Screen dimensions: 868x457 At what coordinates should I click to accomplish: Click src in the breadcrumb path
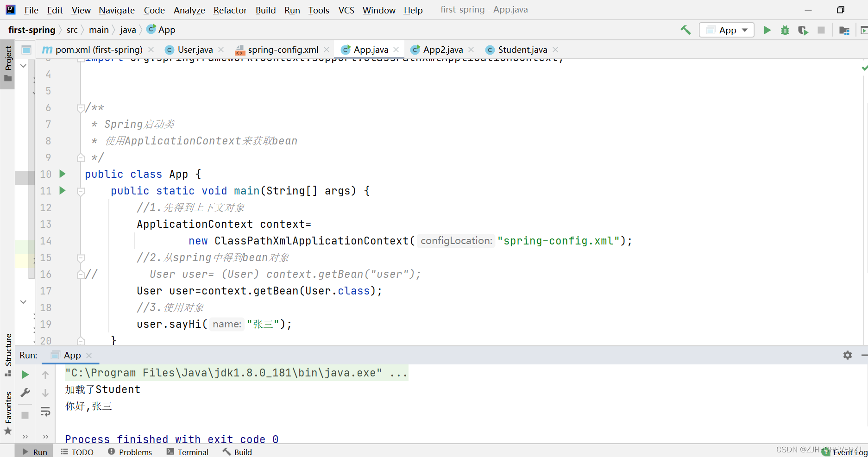coord(72,30)
